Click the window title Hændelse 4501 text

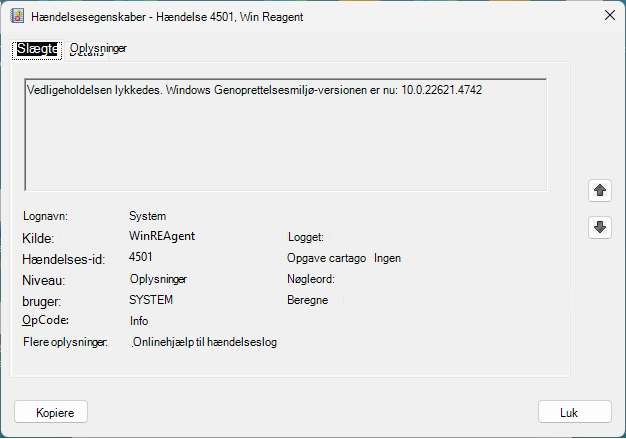194,17
